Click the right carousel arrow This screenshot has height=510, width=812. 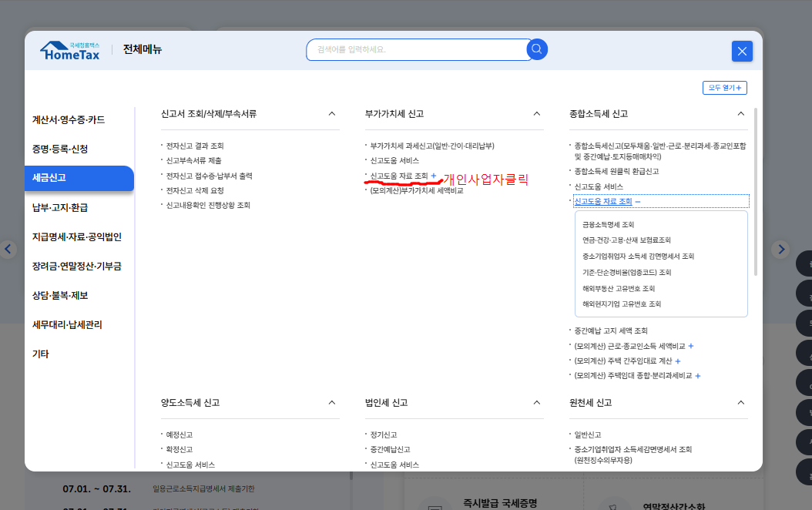[781, 249]
